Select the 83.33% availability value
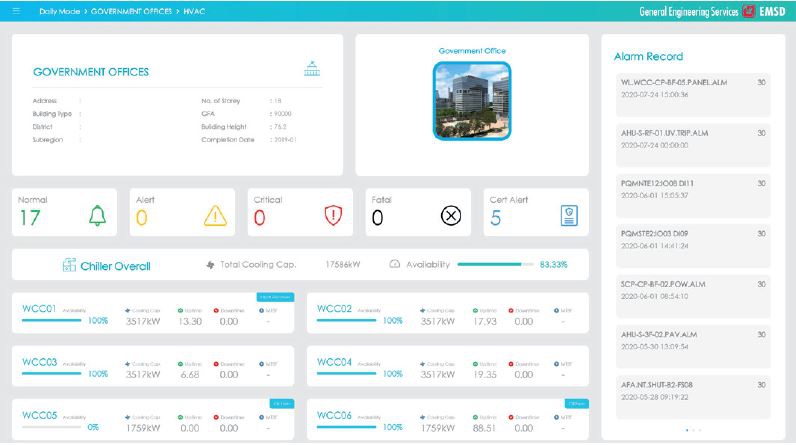Viewport: 796px width, 445px height. (553, 264)
